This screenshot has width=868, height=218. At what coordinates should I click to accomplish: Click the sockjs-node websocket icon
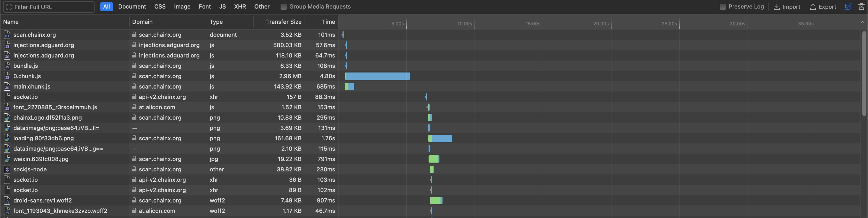click(x=7, y=169)
